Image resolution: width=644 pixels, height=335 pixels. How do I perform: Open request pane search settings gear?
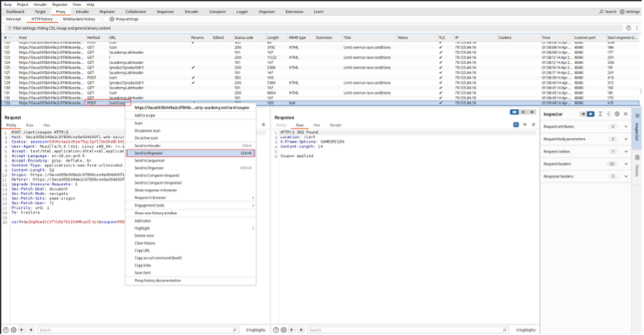[14, 330]
